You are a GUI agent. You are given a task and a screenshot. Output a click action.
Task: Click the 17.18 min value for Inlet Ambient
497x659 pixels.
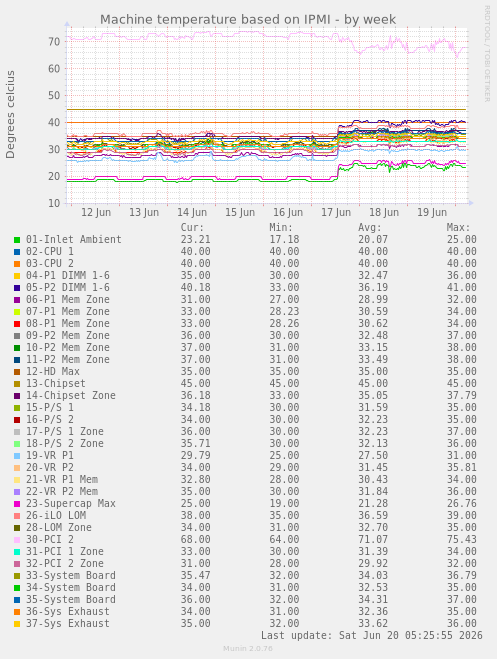click(284, 240)
